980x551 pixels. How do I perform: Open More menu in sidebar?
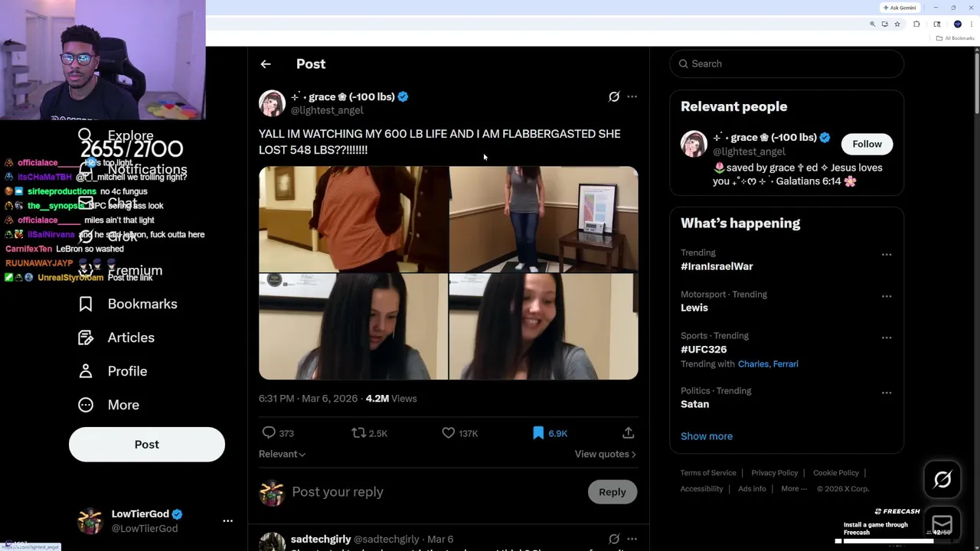click(x=109, y=405)
